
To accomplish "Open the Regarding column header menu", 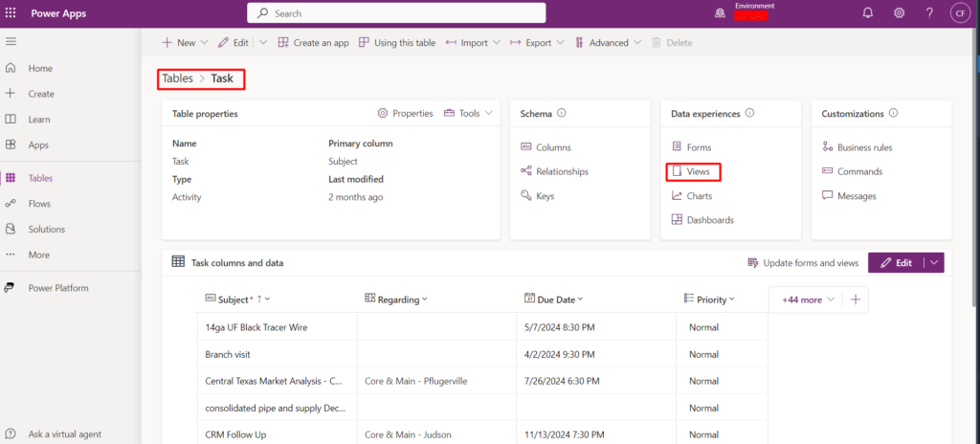I will pos(425,299).
